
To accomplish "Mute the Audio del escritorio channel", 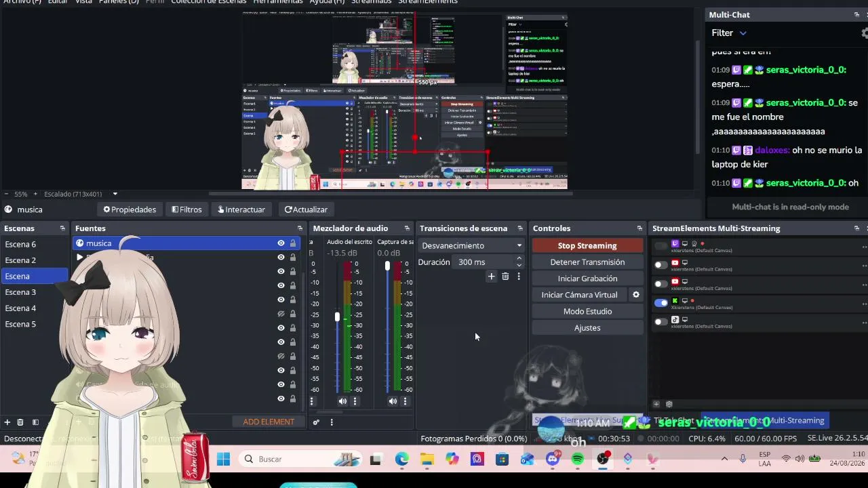I will tap(342, 401).
